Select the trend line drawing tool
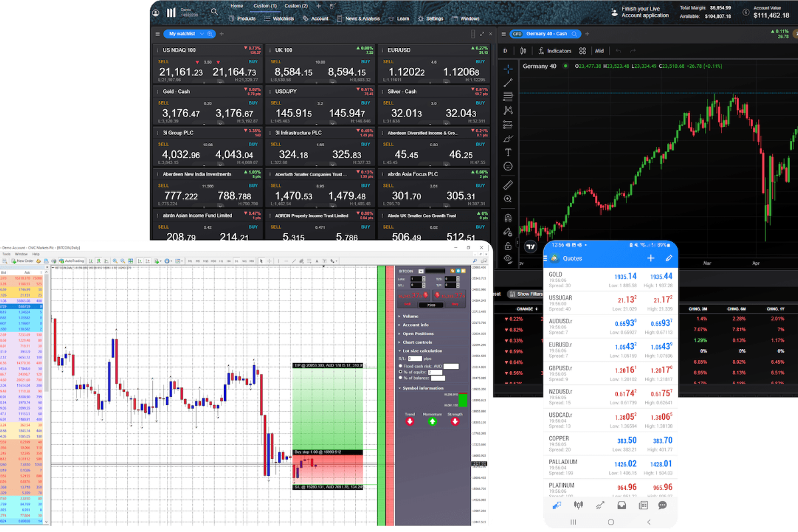 pyautogui.click(x=508, y=83)
